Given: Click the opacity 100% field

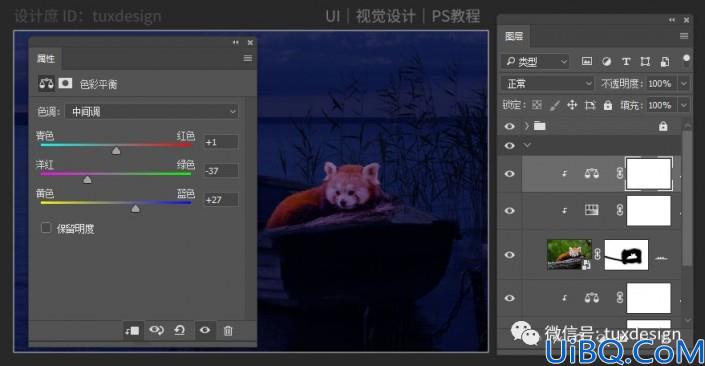Looking at the screenshot, I should (662, 84).
